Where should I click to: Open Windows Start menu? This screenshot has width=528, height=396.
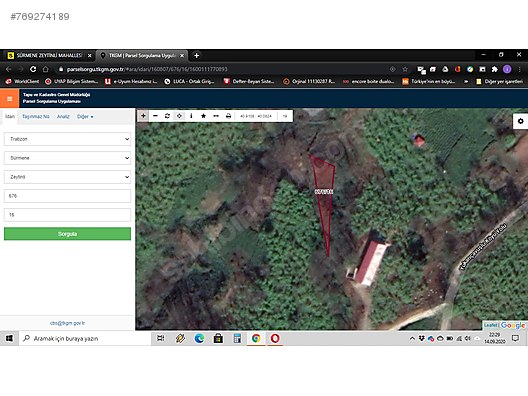tap(9, 338)
